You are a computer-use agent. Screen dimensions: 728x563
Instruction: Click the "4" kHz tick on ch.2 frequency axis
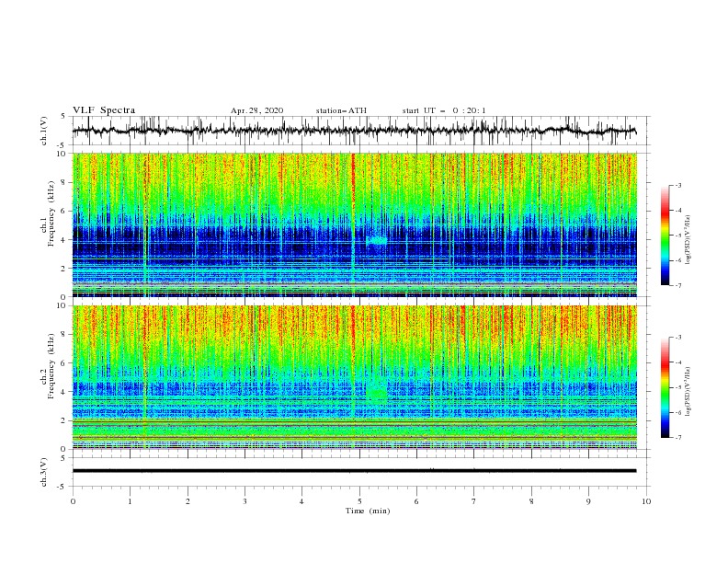point(65,392)
